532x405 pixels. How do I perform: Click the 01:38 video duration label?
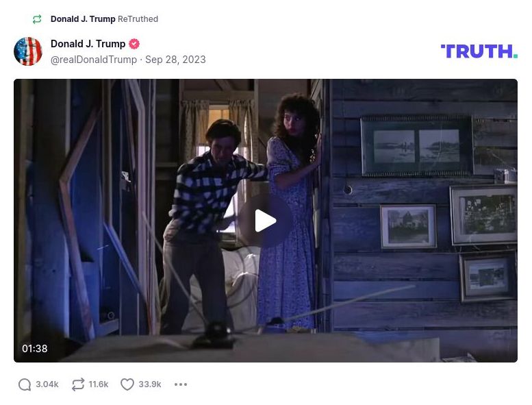tap(35, 349)
